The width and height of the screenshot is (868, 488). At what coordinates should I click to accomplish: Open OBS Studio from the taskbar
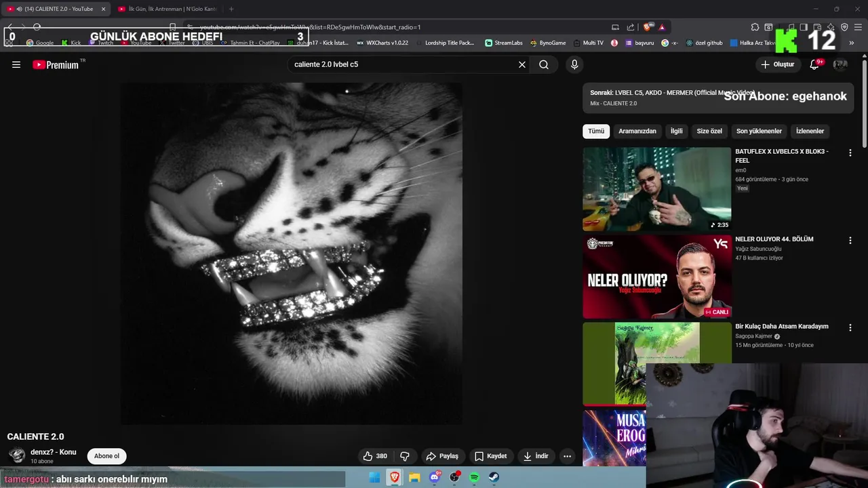pos(454,478)
